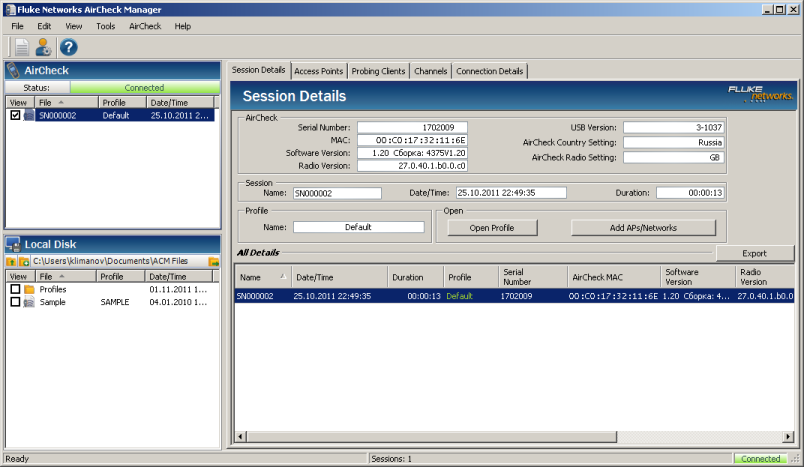
Task: Click the Sessions: 1 status bar entry
Action: 391,459
